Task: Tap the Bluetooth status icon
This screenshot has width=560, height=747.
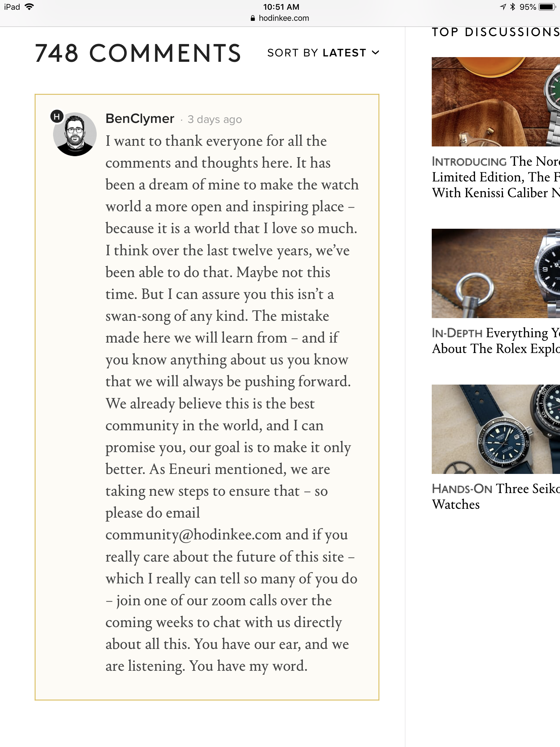Action: [513, 7]
